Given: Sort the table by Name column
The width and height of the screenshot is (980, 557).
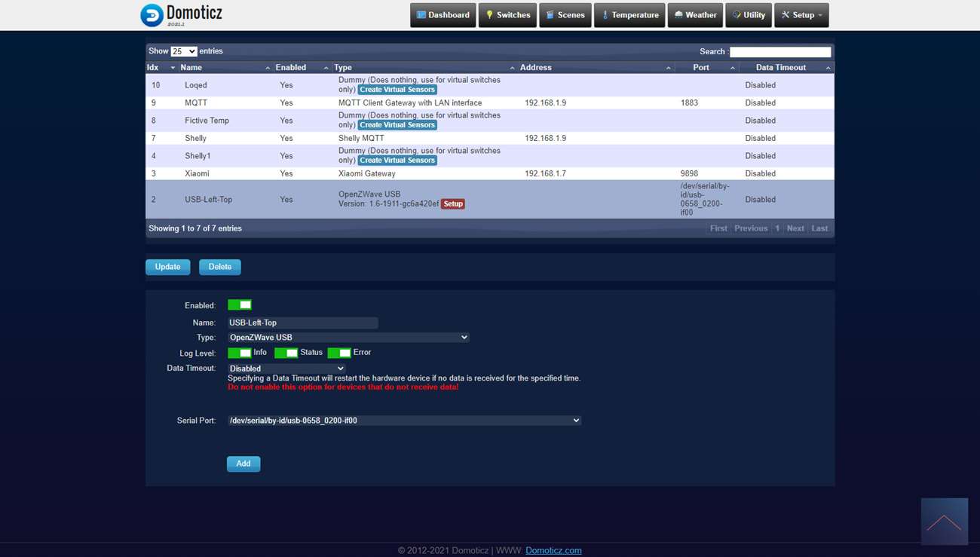Looking at the screenshot, I should click(191, 68).
